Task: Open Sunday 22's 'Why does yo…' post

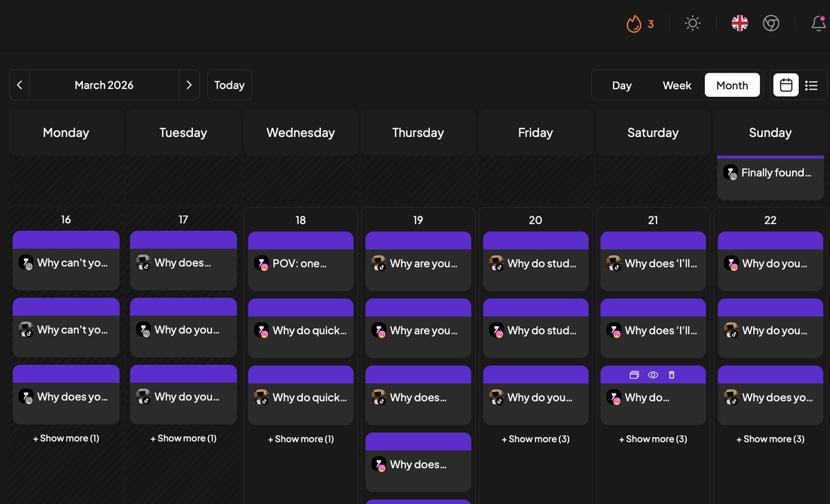Action: point(771,395)
